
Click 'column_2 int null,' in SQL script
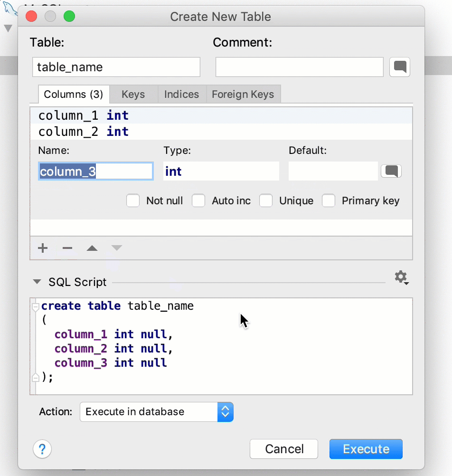click(114, 349)
